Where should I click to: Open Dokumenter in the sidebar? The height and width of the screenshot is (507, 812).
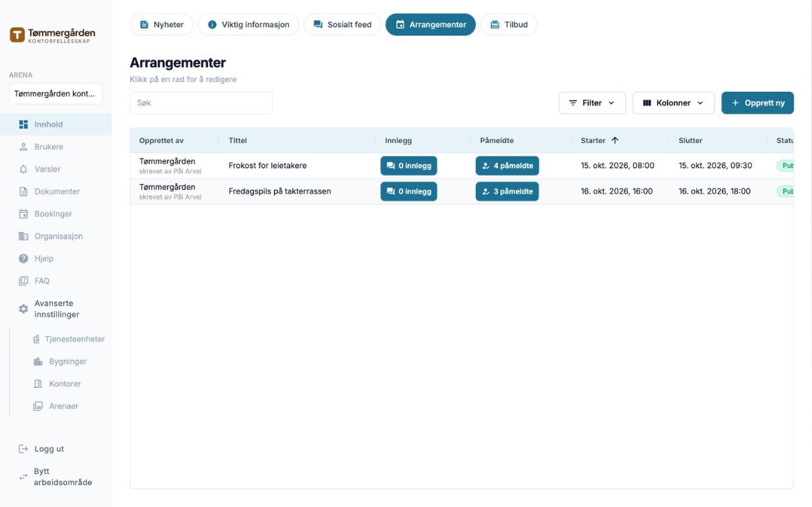57,192
